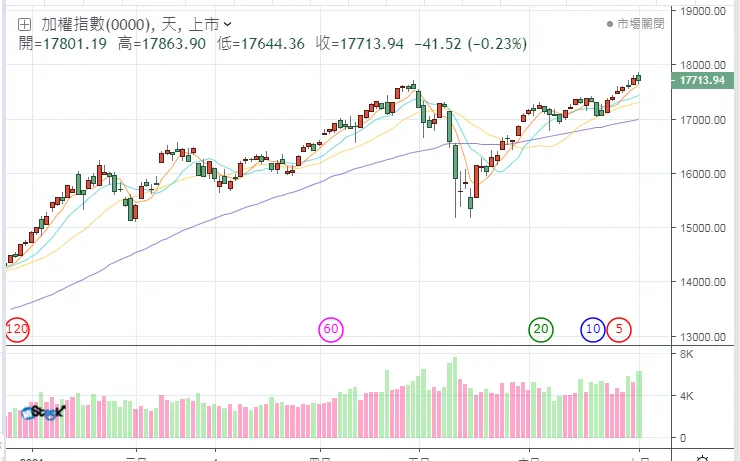
Task: Click the square plus icon beside 加權指數
Action: tap(24, 24)
